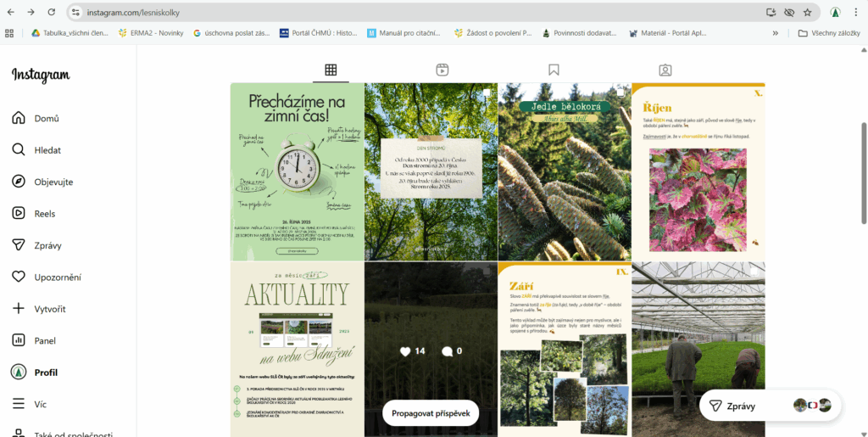This screenshot has width=868, height=437.
Task: Click the page vertical scrollbar
Action: coord(864,170)
